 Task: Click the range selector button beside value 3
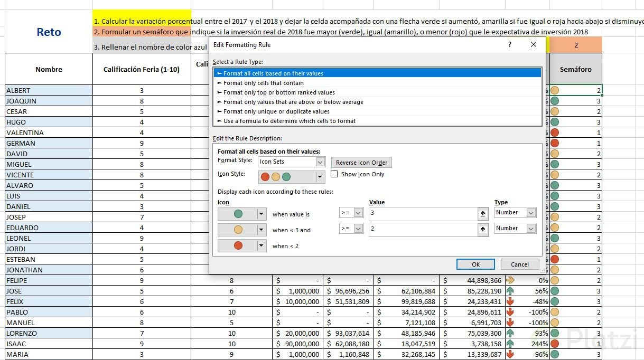point(483,213)
